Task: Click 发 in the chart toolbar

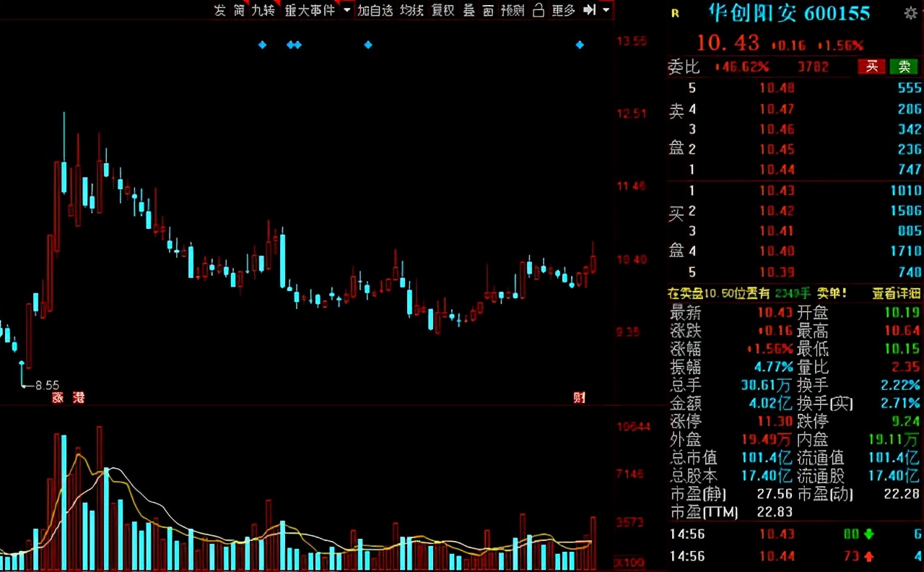Action: [219, 10]
